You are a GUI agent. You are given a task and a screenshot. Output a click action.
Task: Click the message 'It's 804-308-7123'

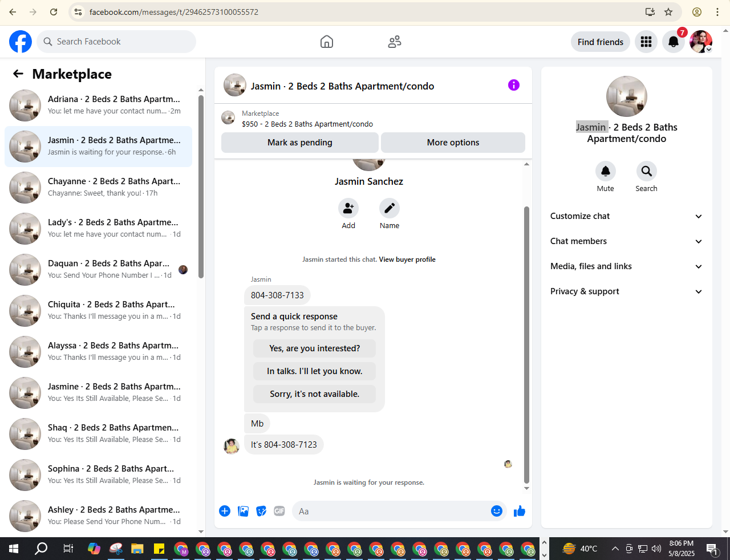point(284,445)
